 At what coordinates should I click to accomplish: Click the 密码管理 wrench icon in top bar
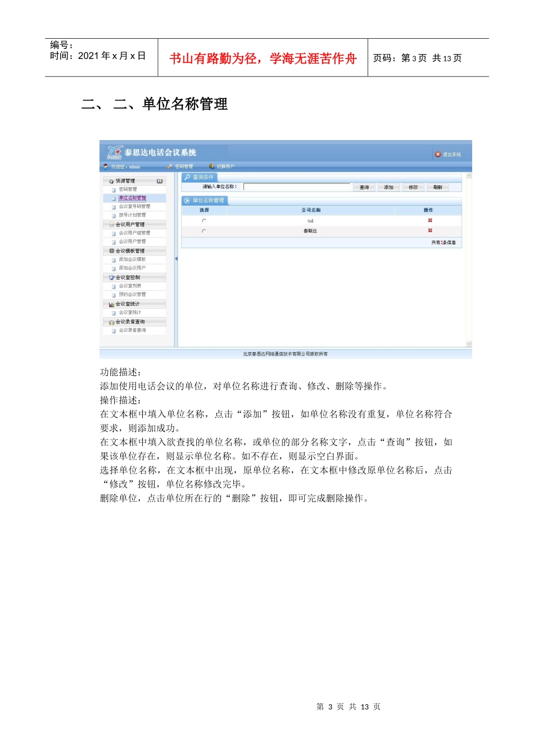tap(169, 166)
